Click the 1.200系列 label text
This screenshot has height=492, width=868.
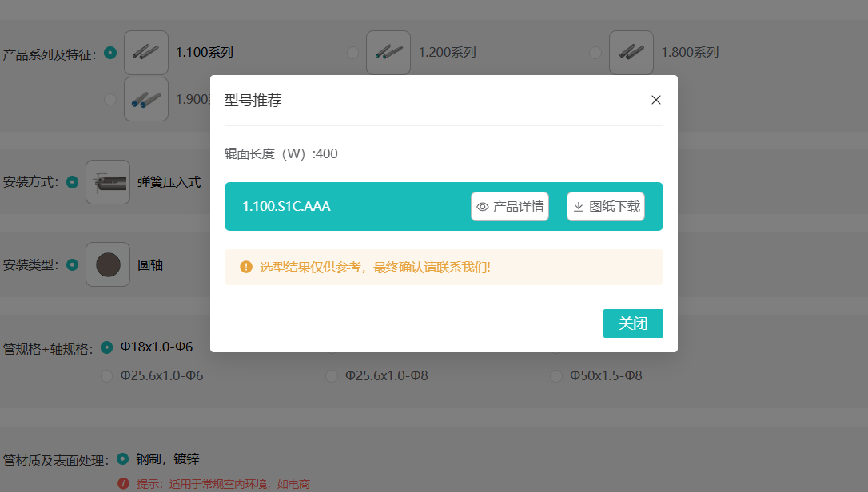(x=447, y=53)
